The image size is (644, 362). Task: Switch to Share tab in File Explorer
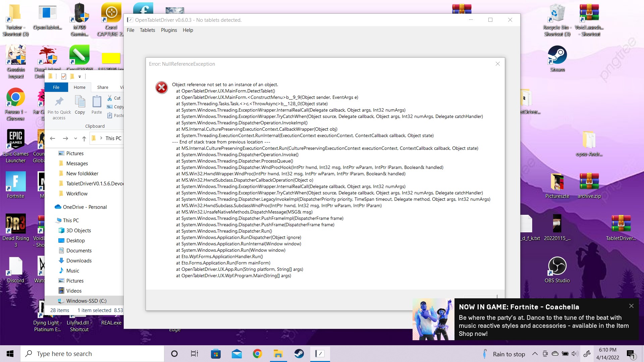coord(103,87)
